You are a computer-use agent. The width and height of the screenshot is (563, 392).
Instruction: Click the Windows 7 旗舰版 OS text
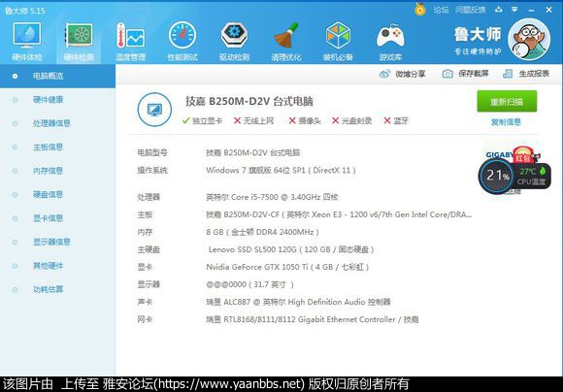pyautogui.click(x=281, y=171)
